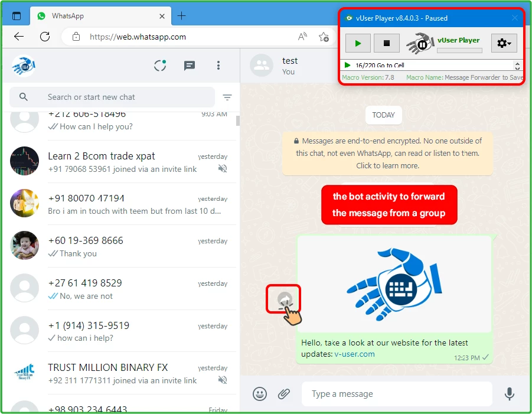
Task: View site information via the lock icon
Action: coord(76,37)
